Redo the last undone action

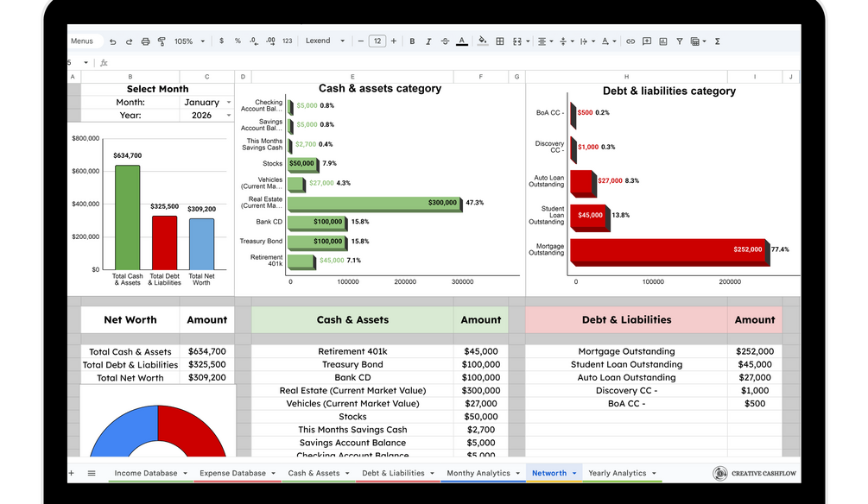129,41
